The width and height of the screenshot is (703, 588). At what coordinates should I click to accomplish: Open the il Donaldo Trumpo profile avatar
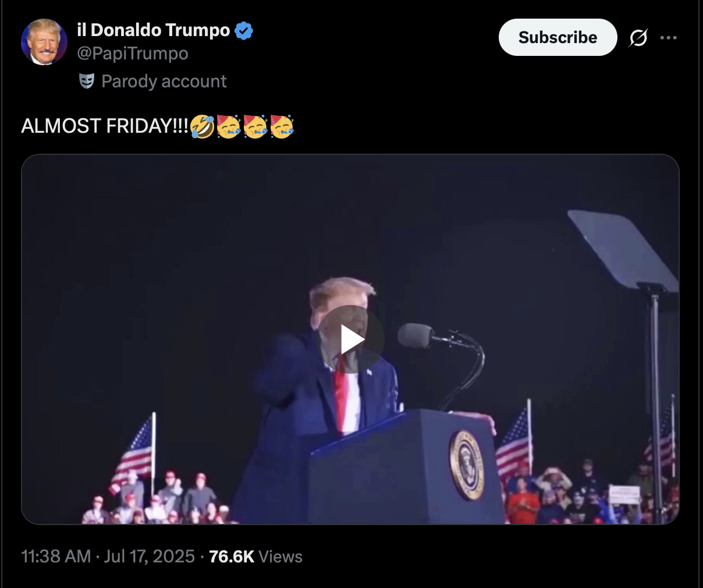point(44,42)
